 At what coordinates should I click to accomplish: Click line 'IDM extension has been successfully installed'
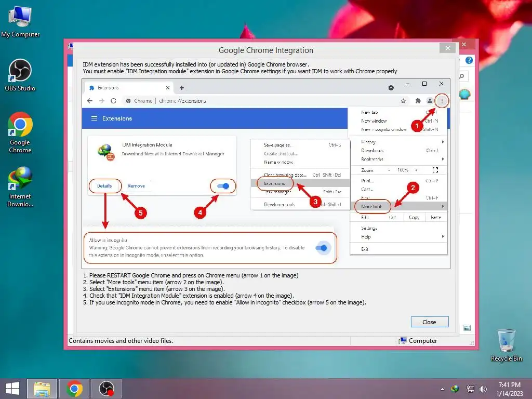(x=196, y=64)
